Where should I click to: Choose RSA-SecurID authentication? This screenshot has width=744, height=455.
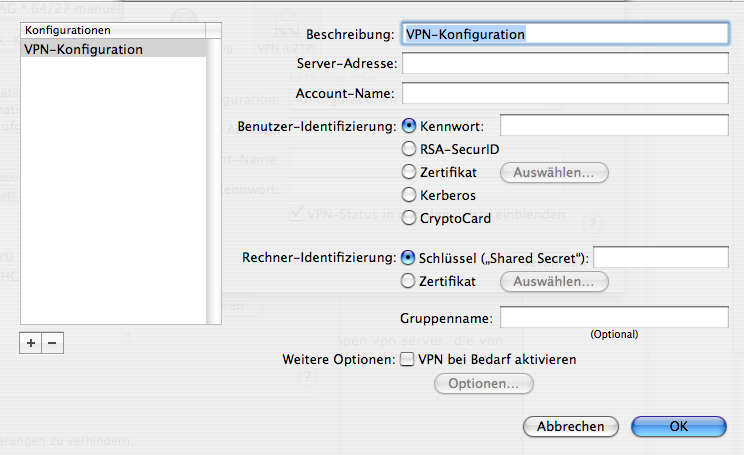coord(409,149)
